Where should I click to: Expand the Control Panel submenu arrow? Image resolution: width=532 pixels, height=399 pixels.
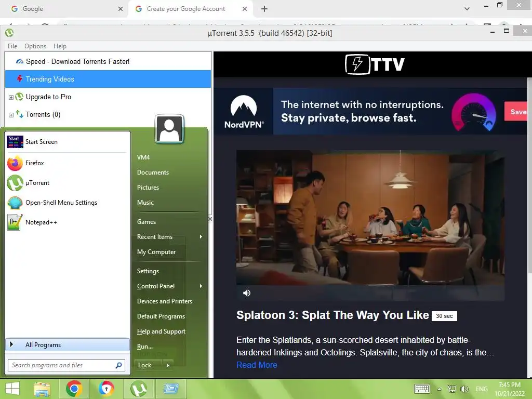(x=201, y=286)
